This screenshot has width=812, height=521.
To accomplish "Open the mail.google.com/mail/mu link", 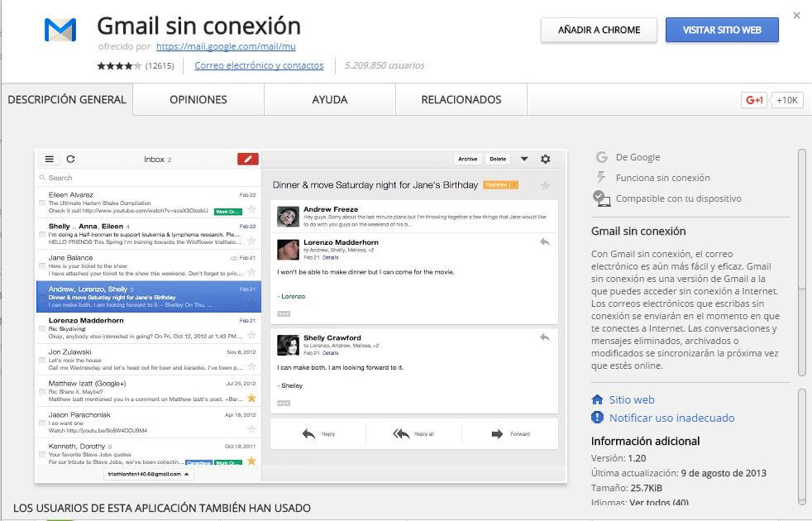I will (x=226, y=46).
